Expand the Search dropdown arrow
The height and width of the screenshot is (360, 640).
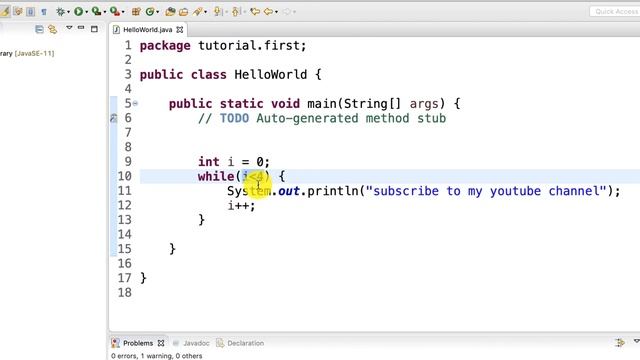[205, 12]
